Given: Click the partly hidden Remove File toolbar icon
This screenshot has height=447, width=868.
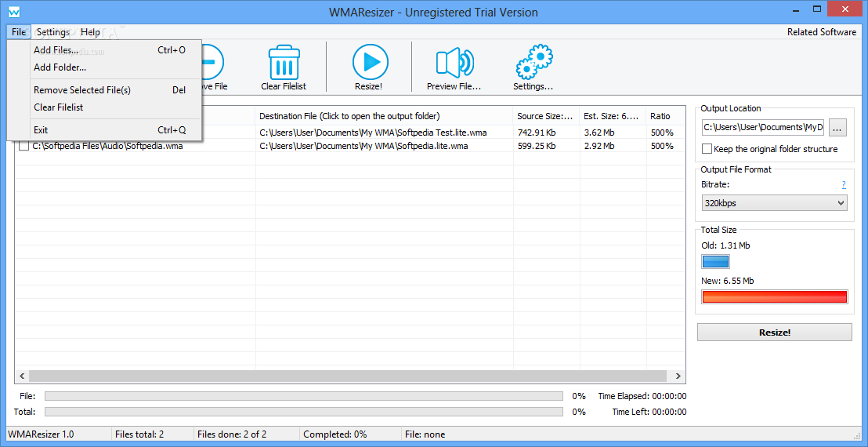Looking at the screenshot, I should [x=212, y=62].
